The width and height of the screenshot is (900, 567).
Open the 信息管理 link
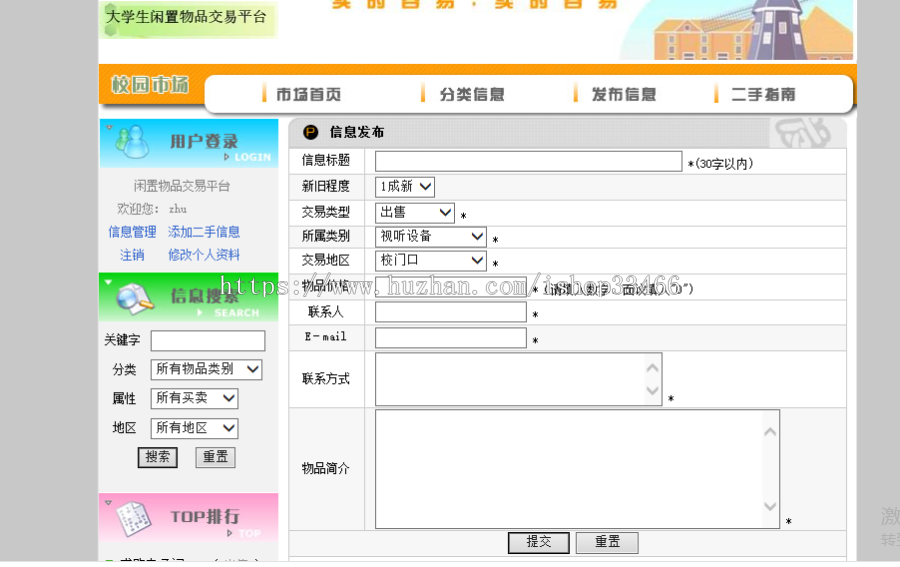point(132,232)
